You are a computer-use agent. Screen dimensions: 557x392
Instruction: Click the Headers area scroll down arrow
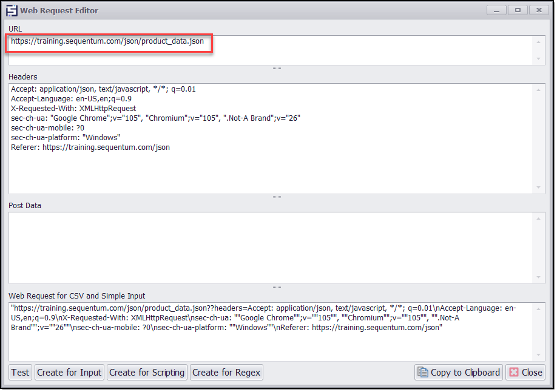(538, 188)
